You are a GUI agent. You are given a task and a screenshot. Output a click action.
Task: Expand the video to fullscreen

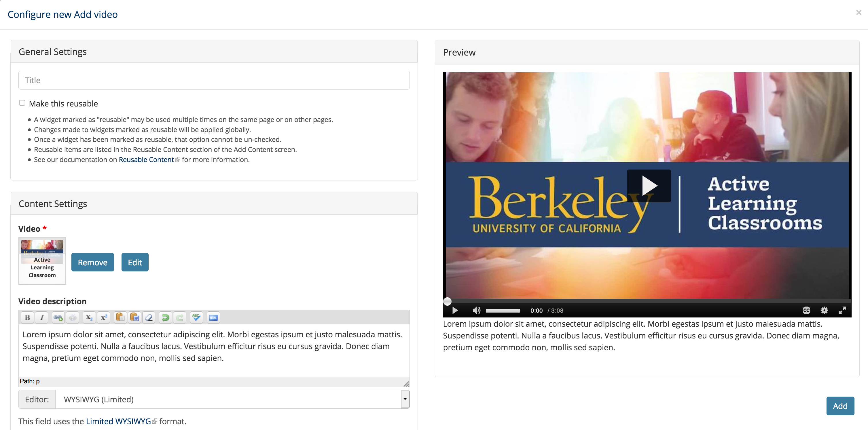842,310
